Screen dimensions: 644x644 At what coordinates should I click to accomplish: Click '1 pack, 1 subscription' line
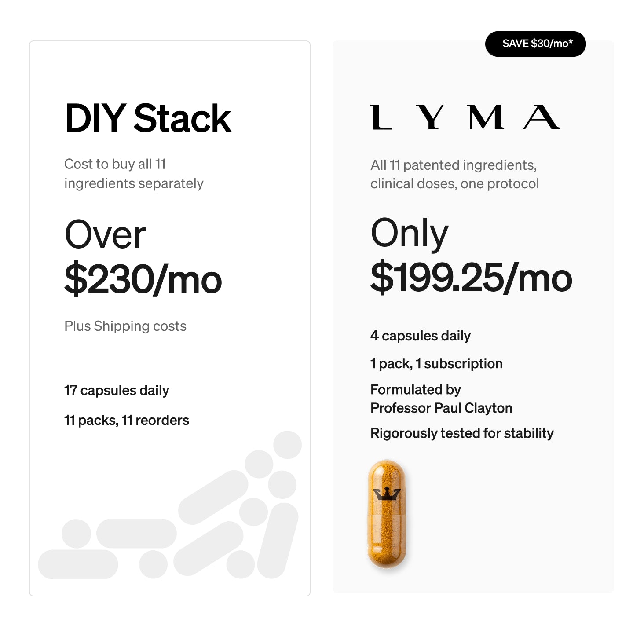[436, 363]
